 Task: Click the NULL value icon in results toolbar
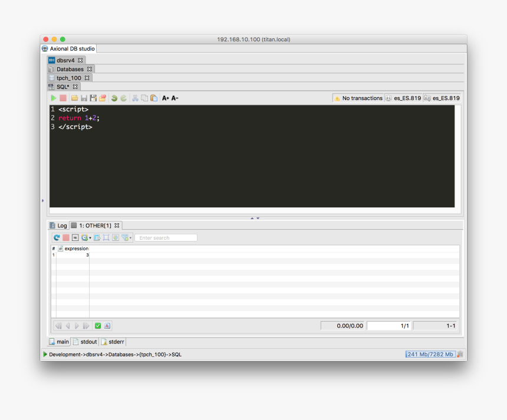[x=75, y=238]
